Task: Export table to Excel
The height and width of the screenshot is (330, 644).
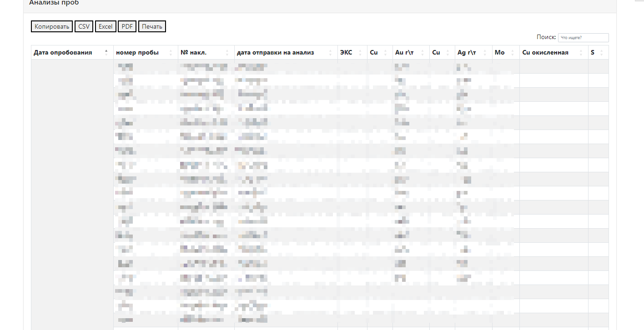Action: click(x=106, y=26)
